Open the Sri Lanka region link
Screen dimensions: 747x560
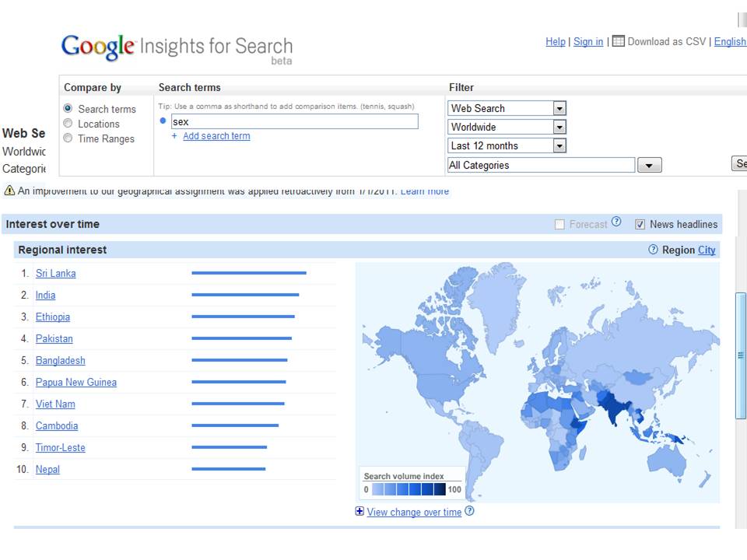click(x=56, y=273)
